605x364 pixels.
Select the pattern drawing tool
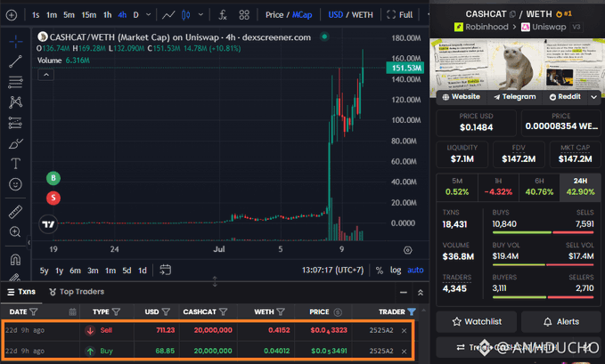point(15,102)
